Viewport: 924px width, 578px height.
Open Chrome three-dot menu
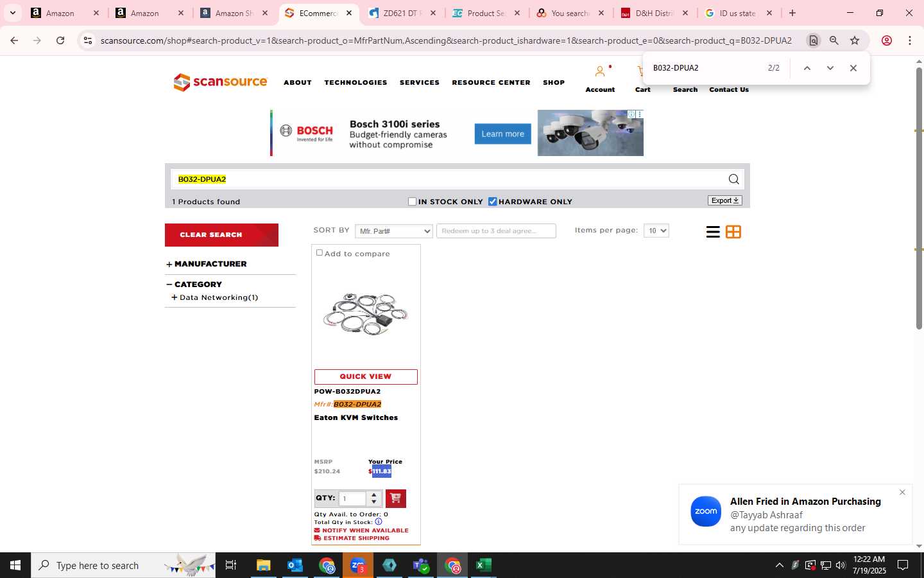point(910,40)
